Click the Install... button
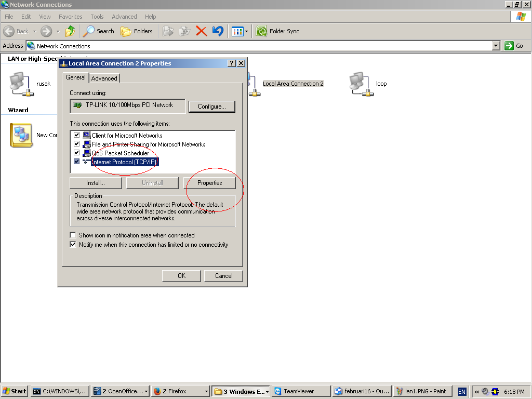This screenshot has width=532, height=399. click(96, 183)
